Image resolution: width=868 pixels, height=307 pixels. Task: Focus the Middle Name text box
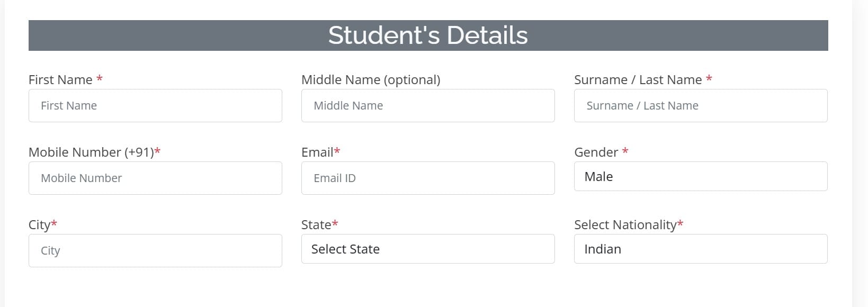(x=428, y=105)
